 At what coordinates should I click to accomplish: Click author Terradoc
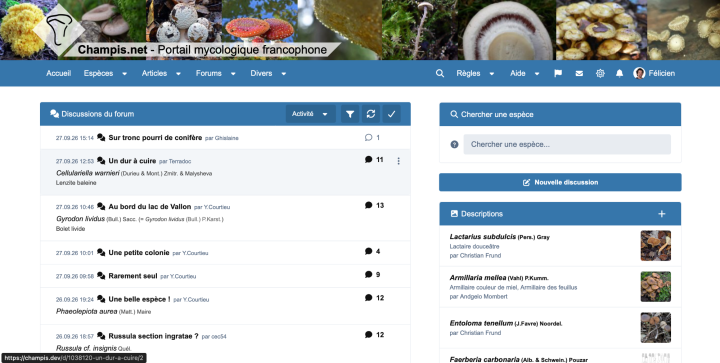(180, 162)
